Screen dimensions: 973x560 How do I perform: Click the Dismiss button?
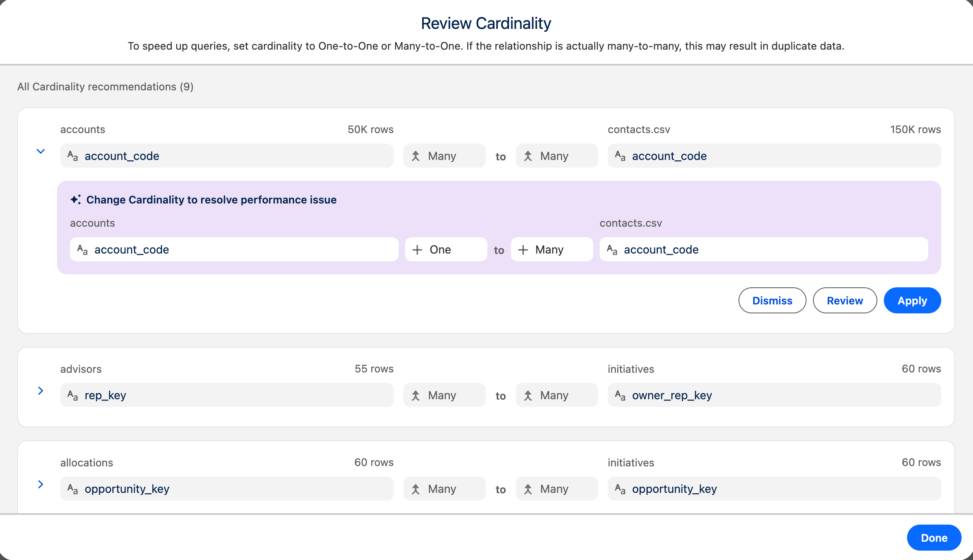coord(772,300)
